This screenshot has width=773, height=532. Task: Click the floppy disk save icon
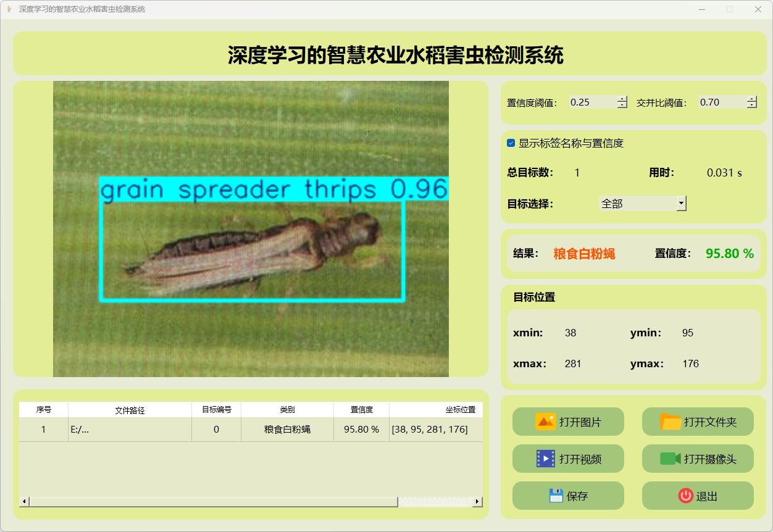pos(556,496)
